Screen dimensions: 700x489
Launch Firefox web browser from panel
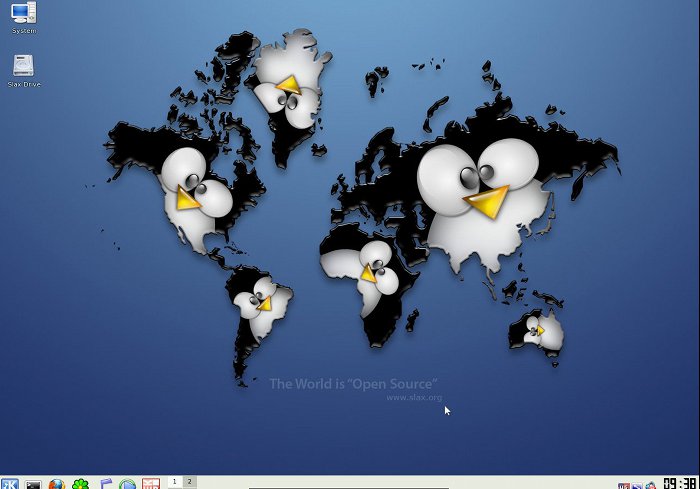point(57,484)
